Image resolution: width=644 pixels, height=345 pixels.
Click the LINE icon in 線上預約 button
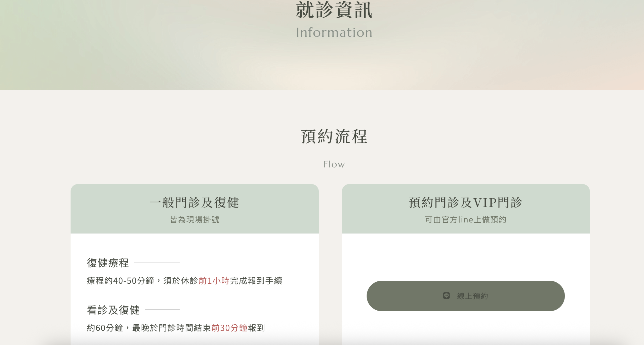click(x=446, y=295)
